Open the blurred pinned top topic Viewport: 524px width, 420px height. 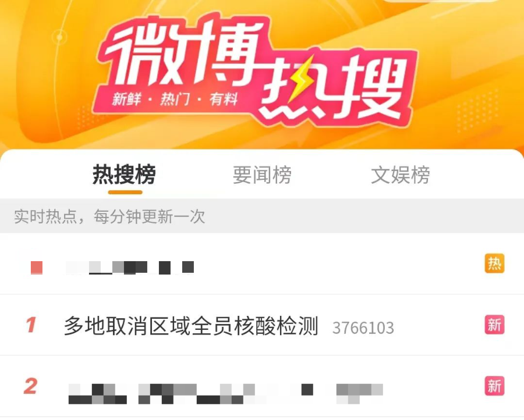tap(130, 268)
